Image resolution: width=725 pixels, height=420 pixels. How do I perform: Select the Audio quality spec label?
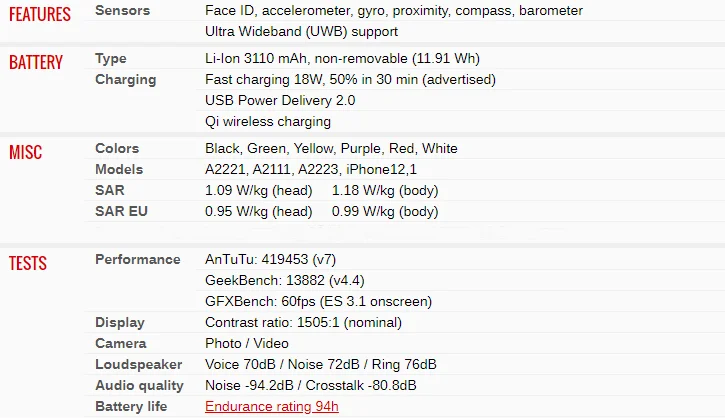click(139, 386)
